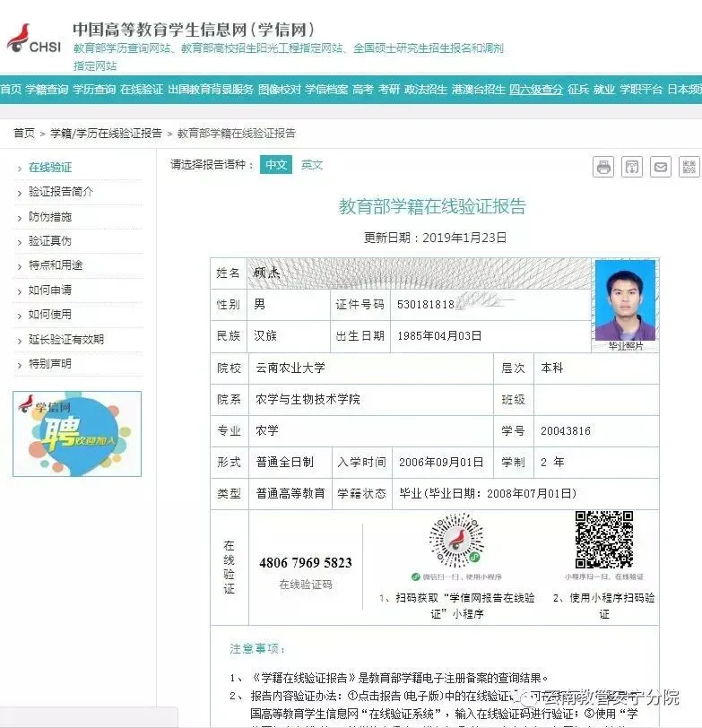Screen dimensions: 702x728
Task: Click the 学信网 聘 recruitment banner
Action: 77,434
